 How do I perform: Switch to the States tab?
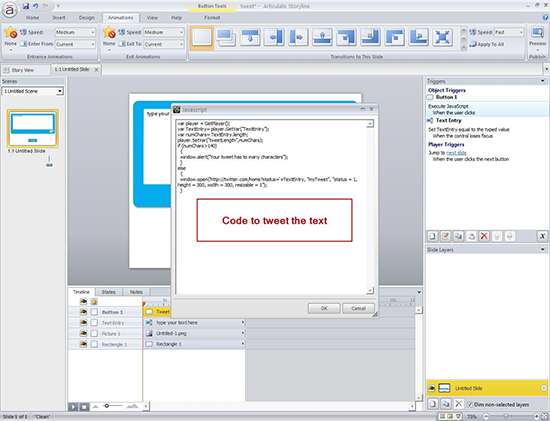pyautogui.click(x=108, y=292)
